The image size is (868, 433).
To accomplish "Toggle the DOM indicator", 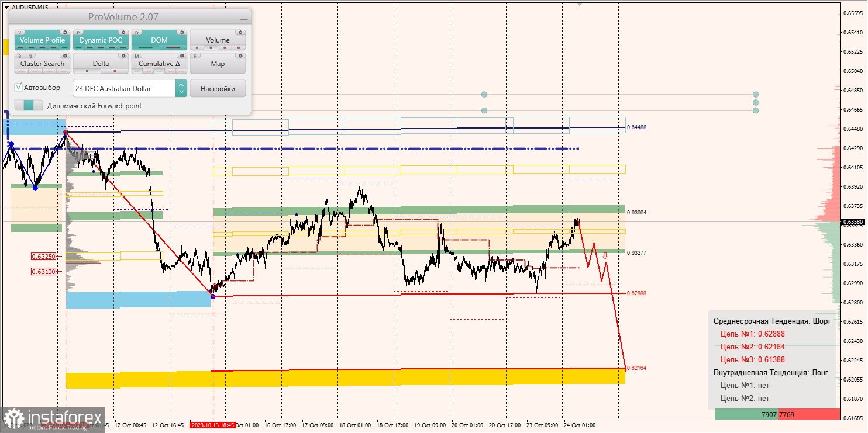I will [160, 40].
